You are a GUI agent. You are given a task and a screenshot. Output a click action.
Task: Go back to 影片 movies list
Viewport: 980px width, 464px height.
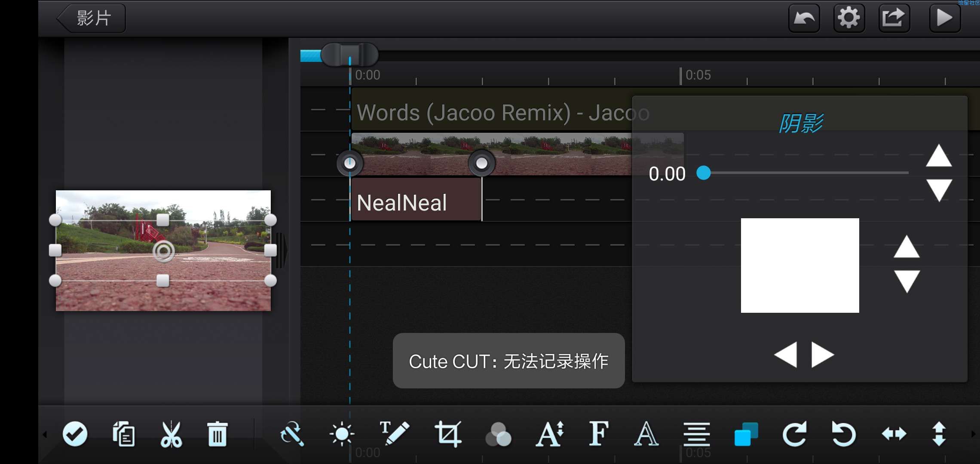pyautogui.click(x=91, y=18)
